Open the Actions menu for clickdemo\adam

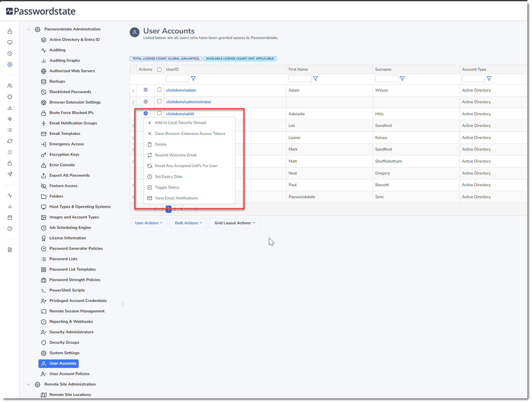(x=146, y=90)
